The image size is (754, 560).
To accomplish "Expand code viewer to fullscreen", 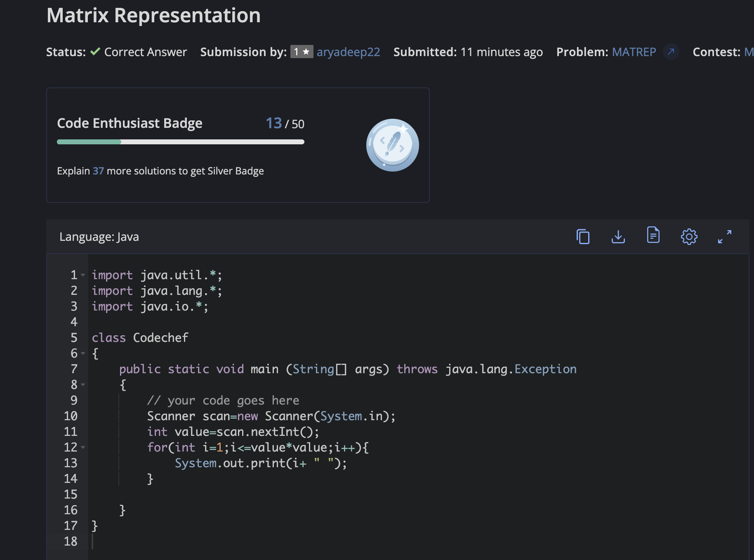I will (725, 237).
